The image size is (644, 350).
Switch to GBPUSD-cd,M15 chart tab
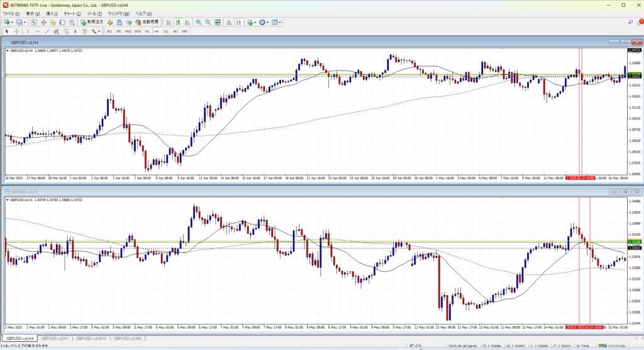point(90,339)
